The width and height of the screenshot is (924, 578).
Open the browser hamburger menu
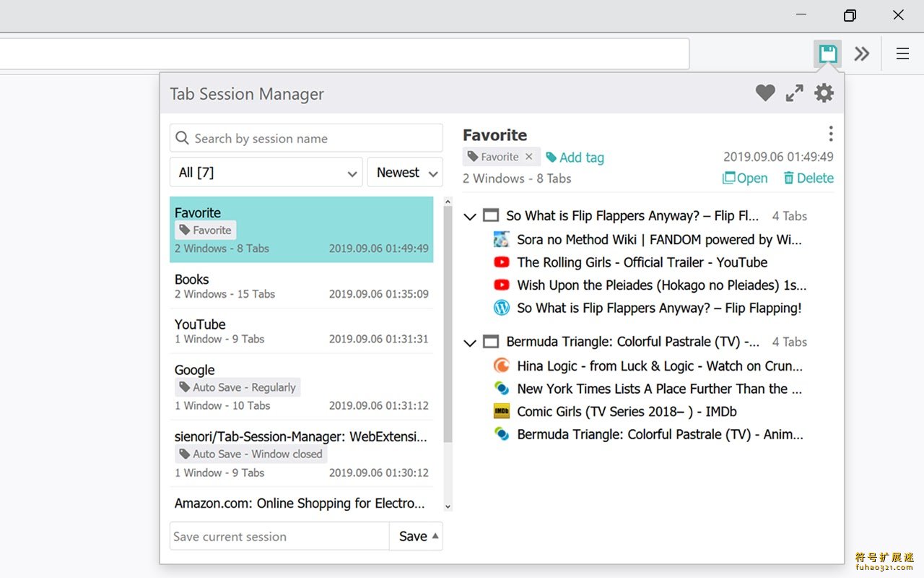click(902, 53)
